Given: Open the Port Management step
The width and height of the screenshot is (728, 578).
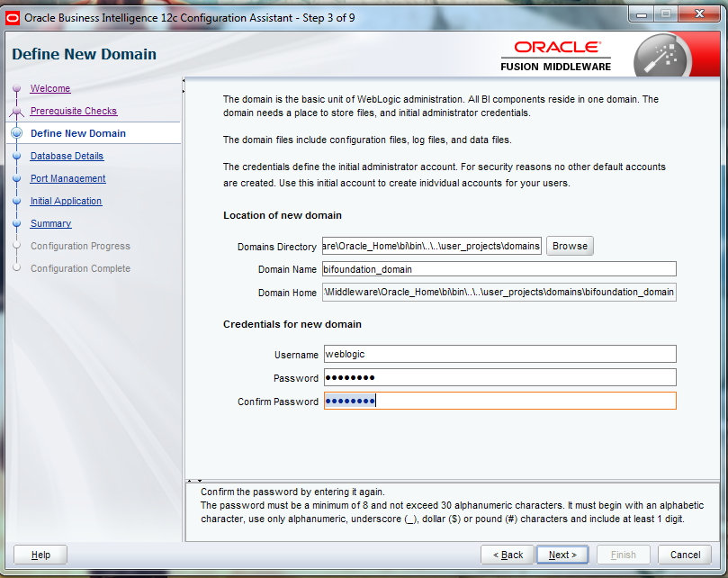Looking at the screenshot, I should pyautogui.click(x=67, y=178).
